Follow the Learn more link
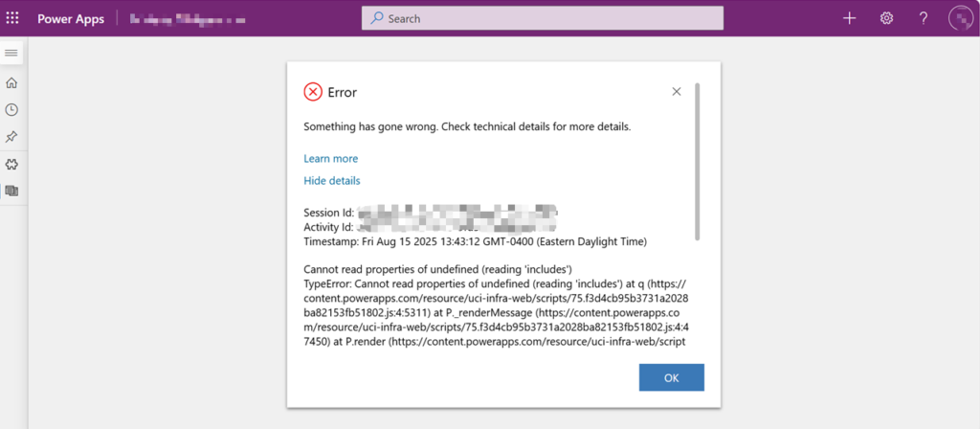Image resolution: width=980 pixels, height=429 pixels. (x=330, y=158)
